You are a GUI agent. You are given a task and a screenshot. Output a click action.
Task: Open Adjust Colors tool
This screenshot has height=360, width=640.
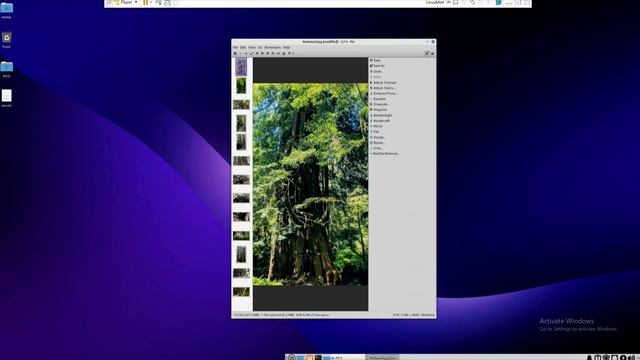tap(382, 88)
